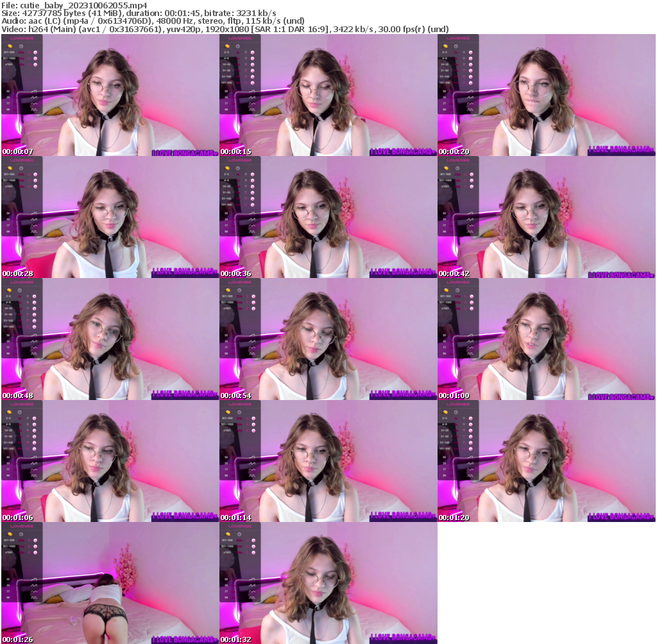Toggle the marker beside the s1001 tip level
Viewport: 657px width, 644px height.
pyautogui.click(x=28, y=64)
